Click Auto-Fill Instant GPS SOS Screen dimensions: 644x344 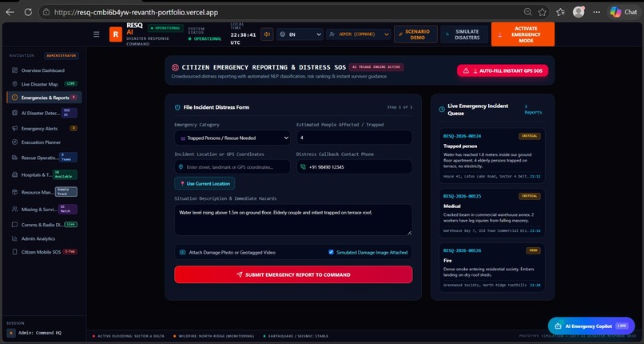(503, 70)
